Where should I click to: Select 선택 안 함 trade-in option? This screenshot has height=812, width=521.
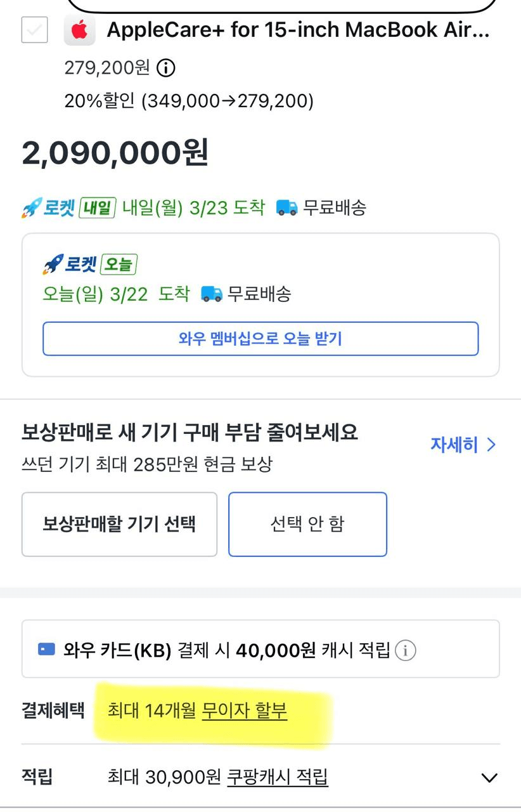tap(307, 524)
